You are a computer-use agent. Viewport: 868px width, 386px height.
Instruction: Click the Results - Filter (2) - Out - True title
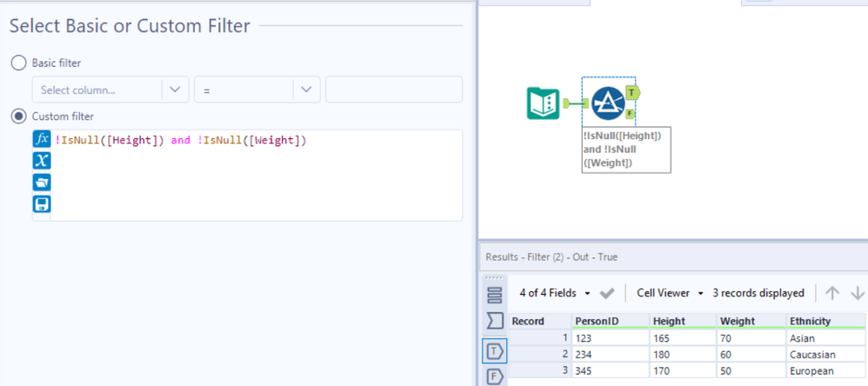[x=551, y=256]
